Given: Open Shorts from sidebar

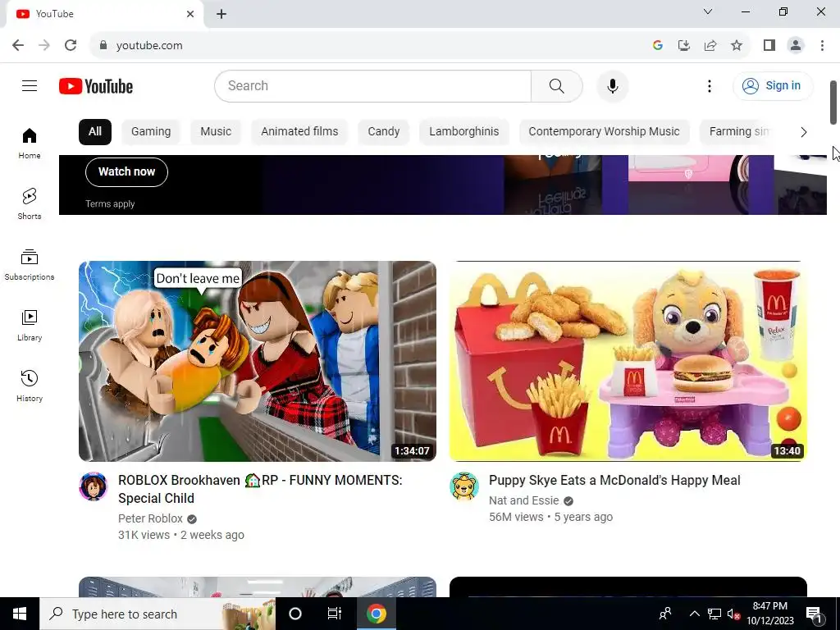Looking at the screenshot, I should tap(30, 204).
